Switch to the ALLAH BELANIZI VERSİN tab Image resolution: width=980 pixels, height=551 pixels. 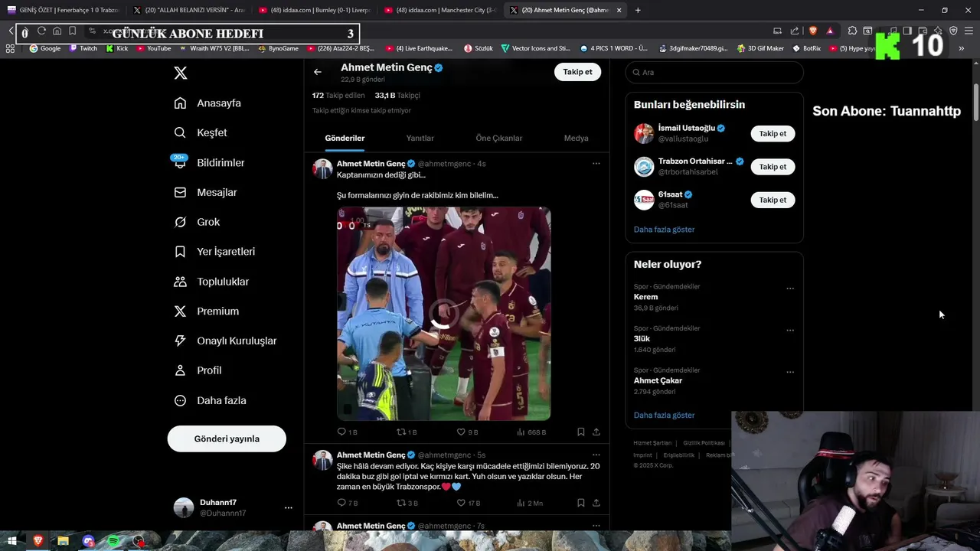tap(188, 10)
